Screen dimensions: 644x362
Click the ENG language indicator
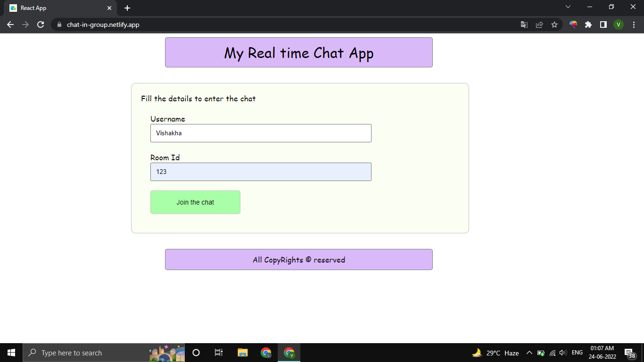pos(577,352)
